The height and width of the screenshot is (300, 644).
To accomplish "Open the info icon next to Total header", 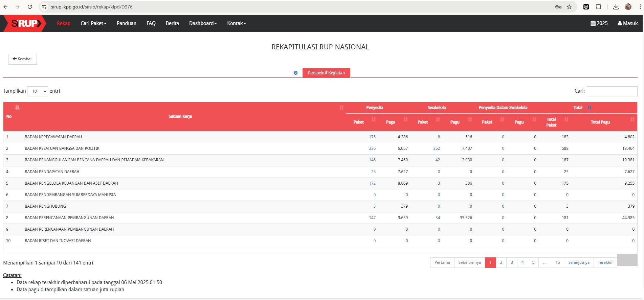I will click(590, 108).
